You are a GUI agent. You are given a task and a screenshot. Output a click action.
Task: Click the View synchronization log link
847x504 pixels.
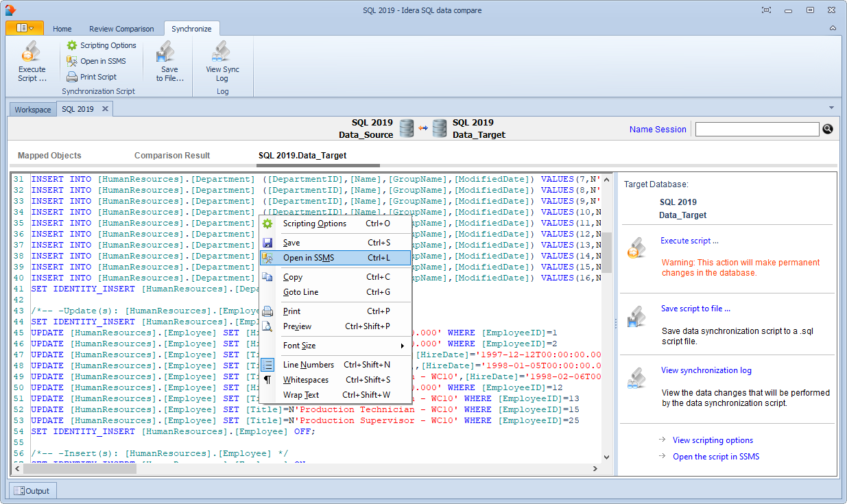[x=706, y=370]
